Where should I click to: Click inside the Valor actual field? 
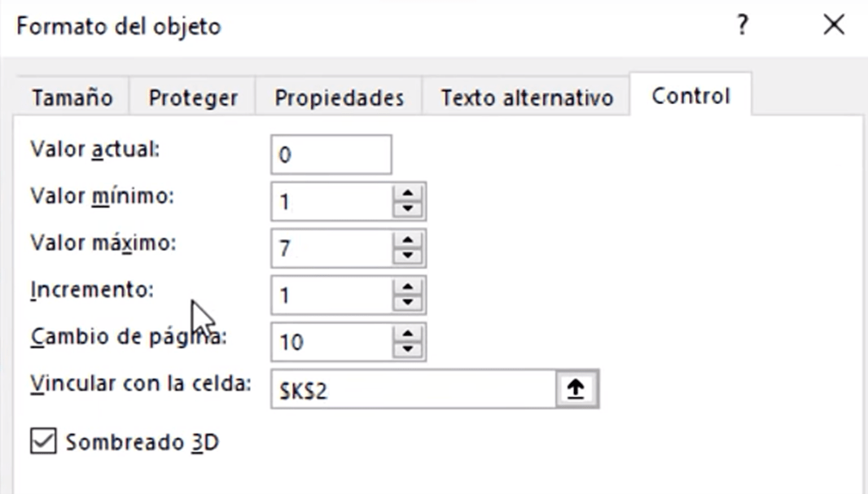pyautogui.click(x=330, y=154)
